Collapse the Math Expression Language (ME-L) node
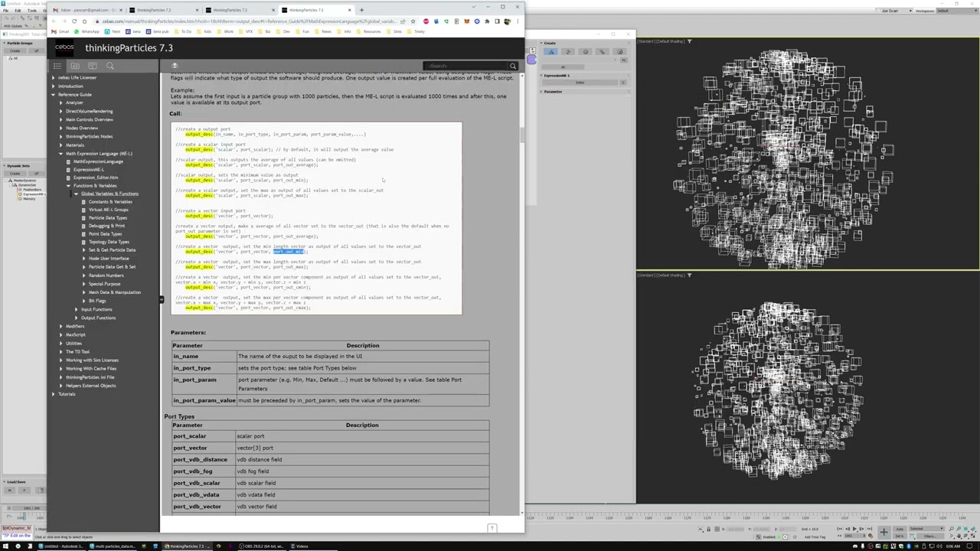Image resolution: width=980 pixels, height=551 pixels. (61, 153)
